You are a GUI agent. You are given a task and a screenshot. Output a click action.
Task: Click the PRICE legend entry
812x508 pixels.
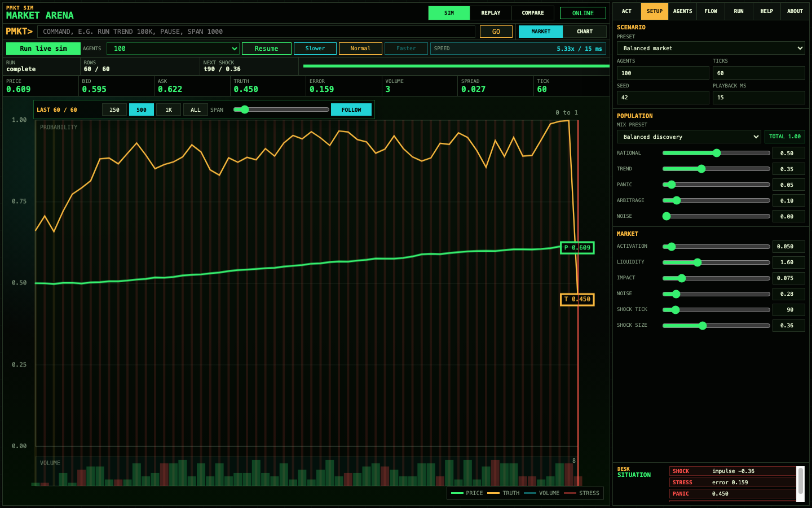[x=467, y=493]
